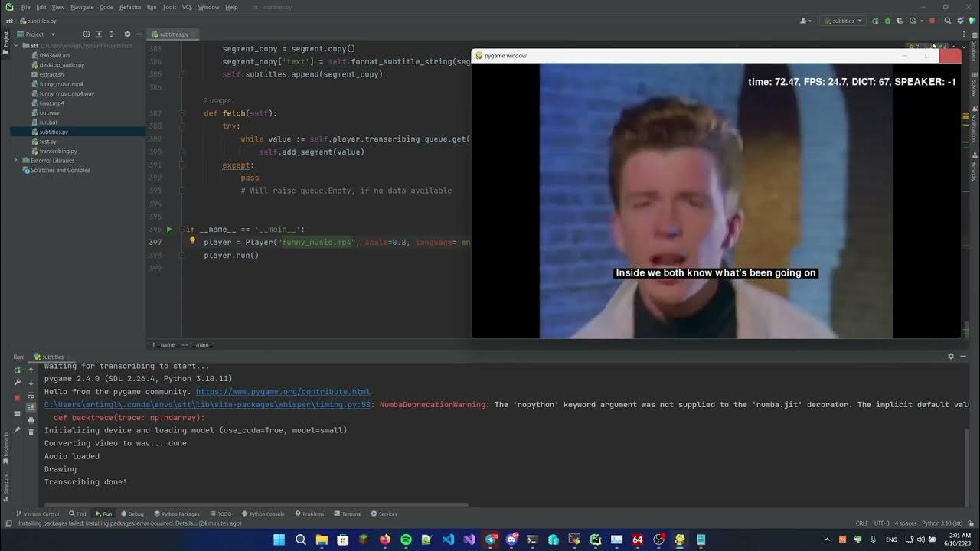The width and height of the screenshot is (980, 551).
Task: Click the Run icon in top toolbar
Action: click(875, 21)
